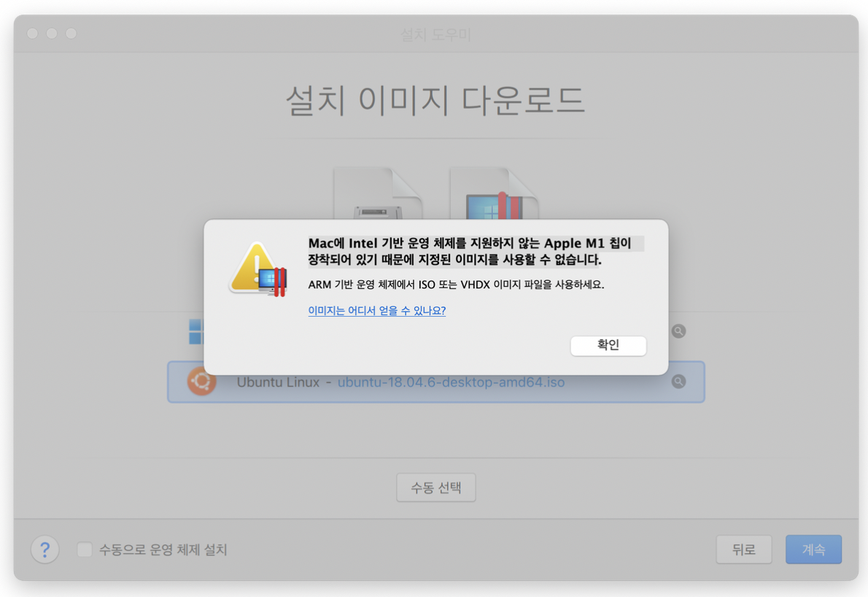868x597 pixels.
Task: Click the disk image file icon
Action: pos(378,193)
